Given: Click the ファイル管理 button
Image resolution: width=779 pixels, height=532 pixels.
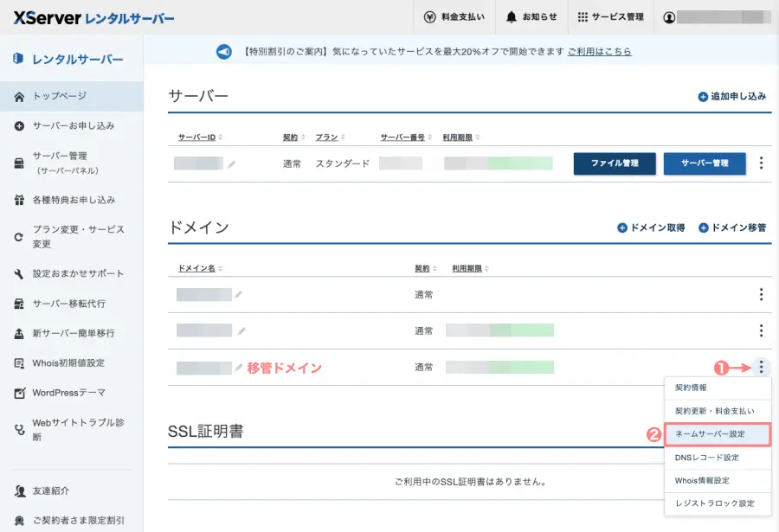Looking at the screenshot, I should (614, 163).
